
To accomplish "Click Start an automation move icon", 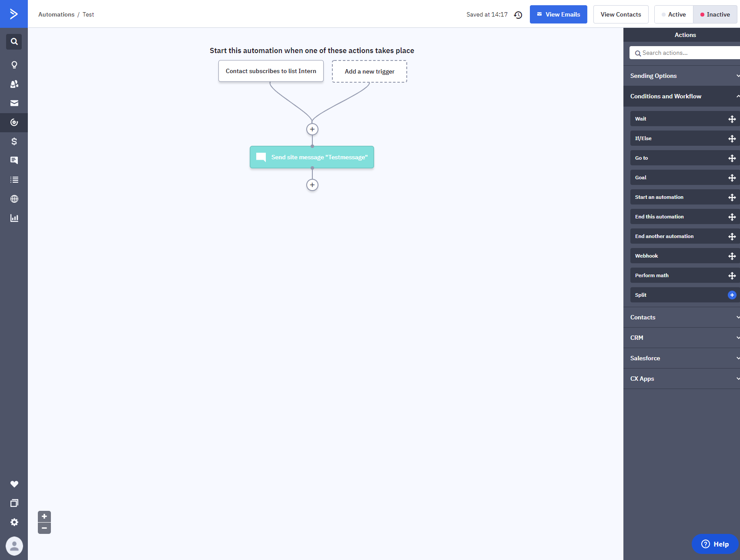I will [732, 197].
